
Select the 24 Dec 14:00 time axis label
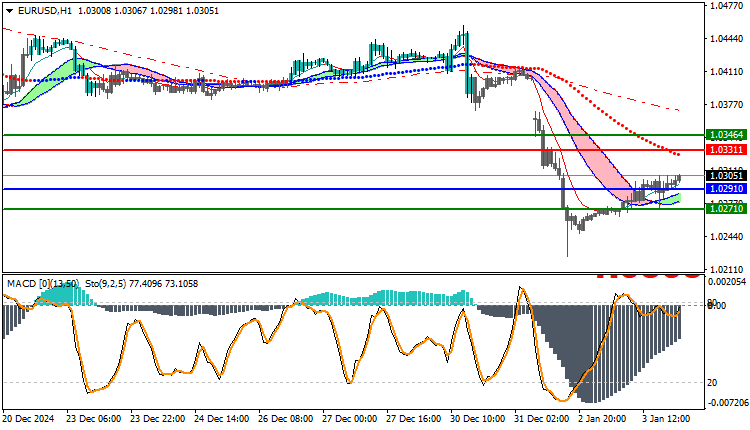(221, 419)
